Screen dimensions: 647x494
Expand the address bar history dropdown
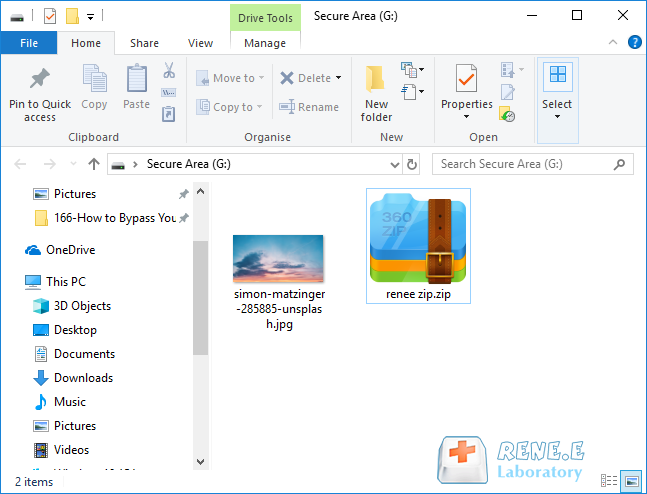click(x=395, y=164)
